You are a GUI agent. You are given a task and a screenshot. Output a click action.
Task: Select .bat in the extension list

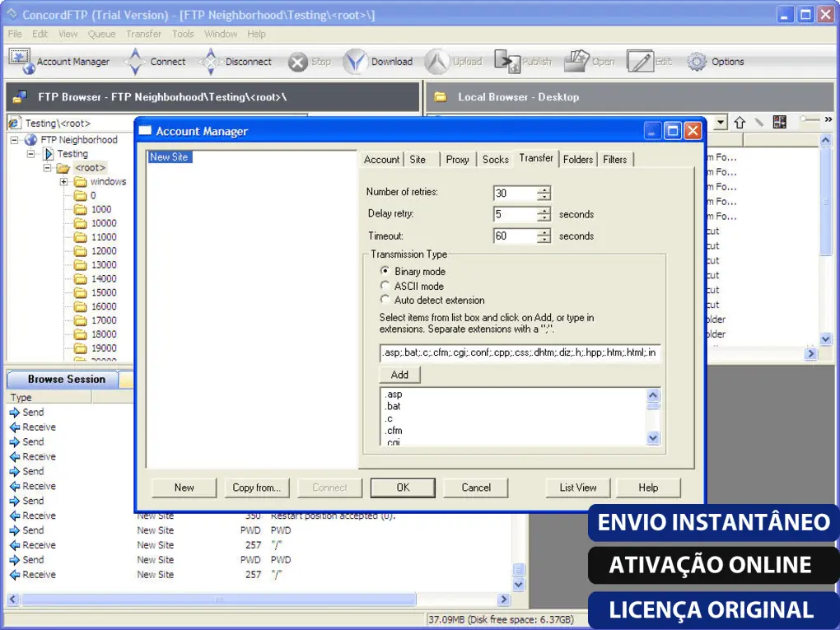[393, 406]
